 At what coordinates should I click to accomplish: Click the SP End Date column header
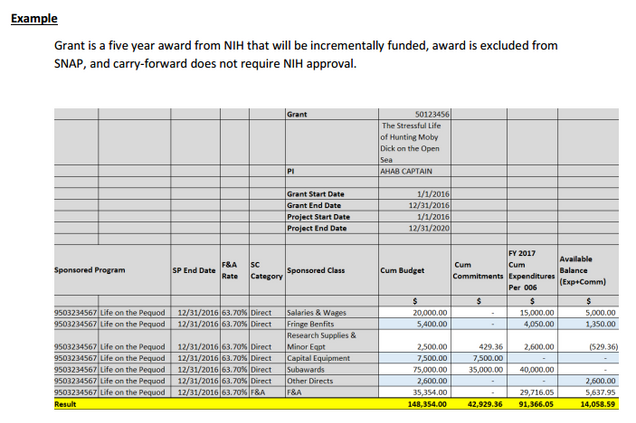pos(194,270)
